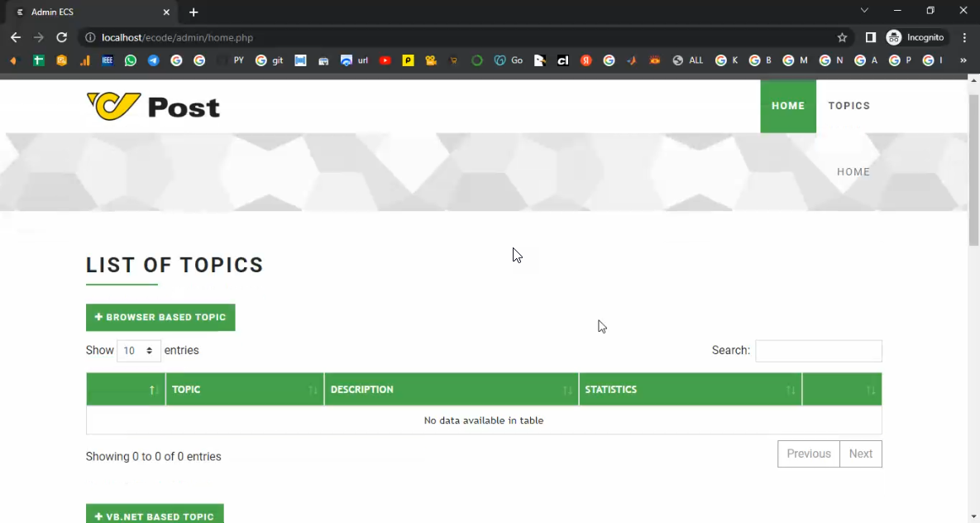Open the browser side panel

(871, 37)
